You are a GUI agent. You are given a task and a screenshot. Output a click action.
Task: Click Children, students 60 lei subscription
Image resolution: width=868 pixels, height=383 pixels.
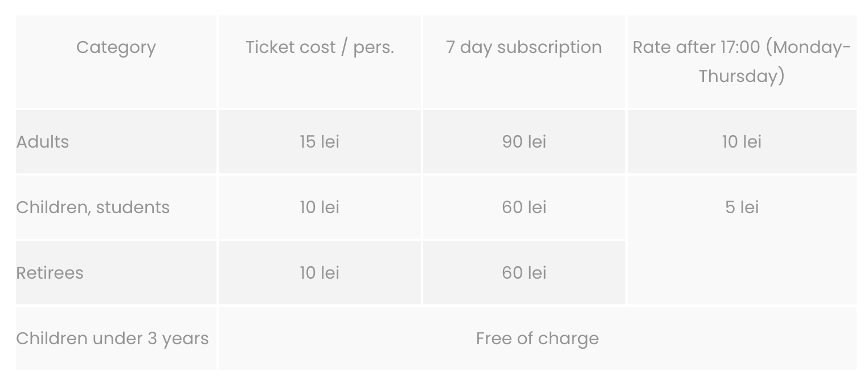click(524, 207)
